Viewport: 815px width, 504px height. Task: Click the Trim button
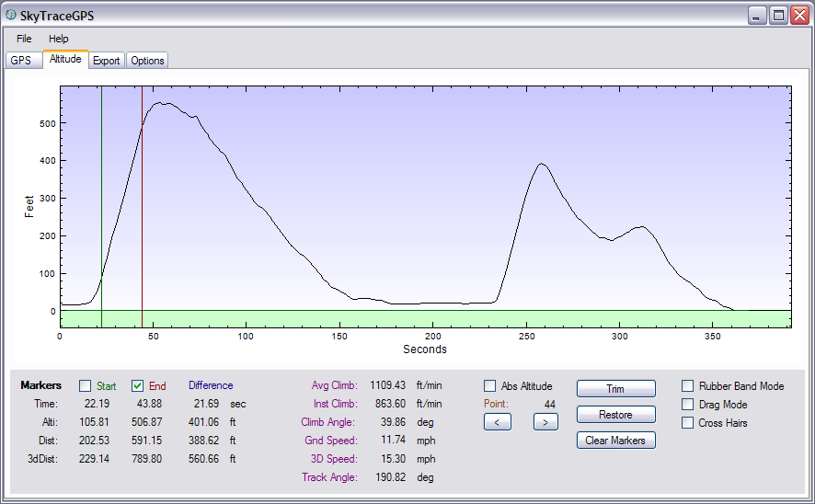pos(616,389)
